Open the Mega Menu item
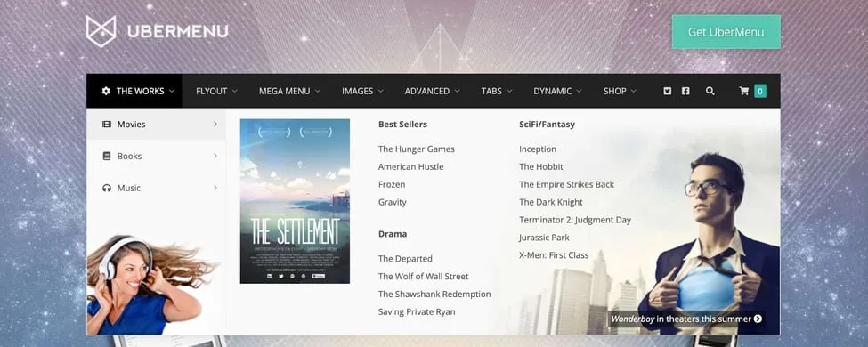This screenshot has width=868, height=347. coord(289,92)
